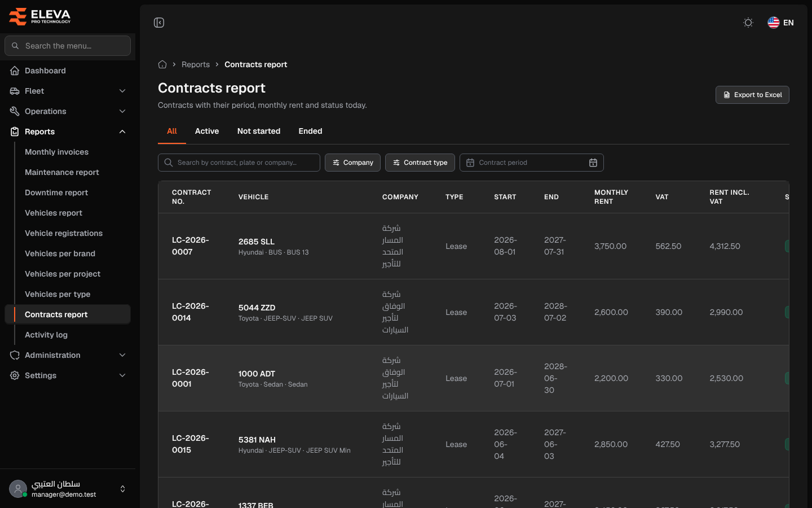This screenshot has height=508, width=812.
Task: Expand the Administration menu chevron
Action: 122,355
